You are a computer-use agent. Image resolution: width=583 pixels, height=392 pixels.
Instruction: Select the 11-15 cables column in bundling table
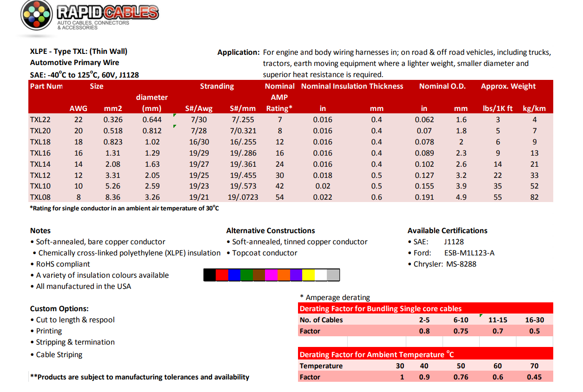click(497, 320)
